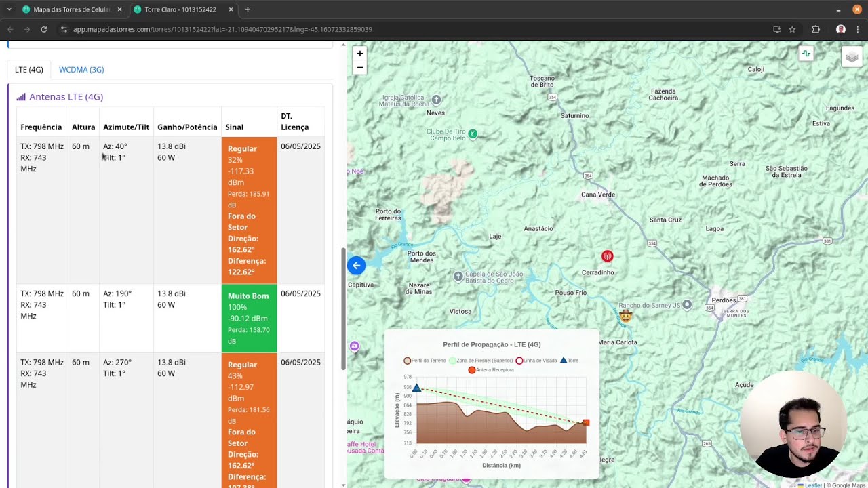Click the signal waveform map button
This screenshot has width=868, height=488.
[x=806, y=54]
